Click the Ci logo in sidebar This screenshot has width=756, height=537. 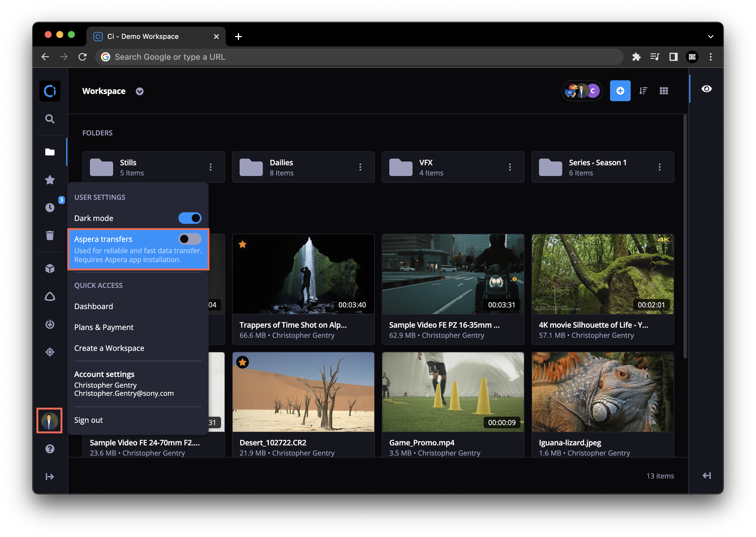pos(50,91)
